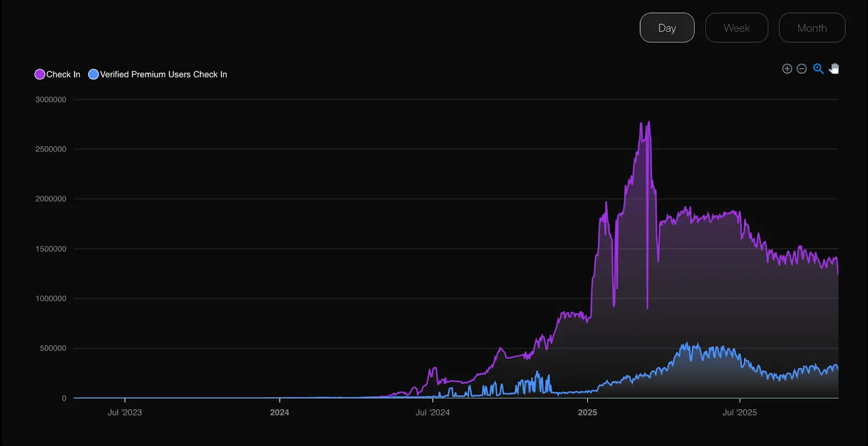This screenshot has width=868, height=446.
Task: Select the Month interval button
Action: [x=812, y=28]
